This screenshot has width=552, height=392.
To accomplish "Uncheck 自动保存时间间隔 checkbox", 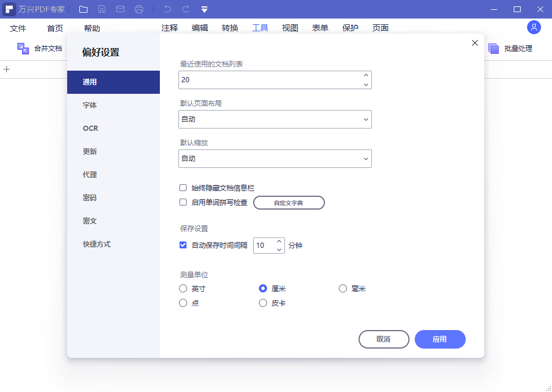I will pyautogui.click(x=183, y=245).
